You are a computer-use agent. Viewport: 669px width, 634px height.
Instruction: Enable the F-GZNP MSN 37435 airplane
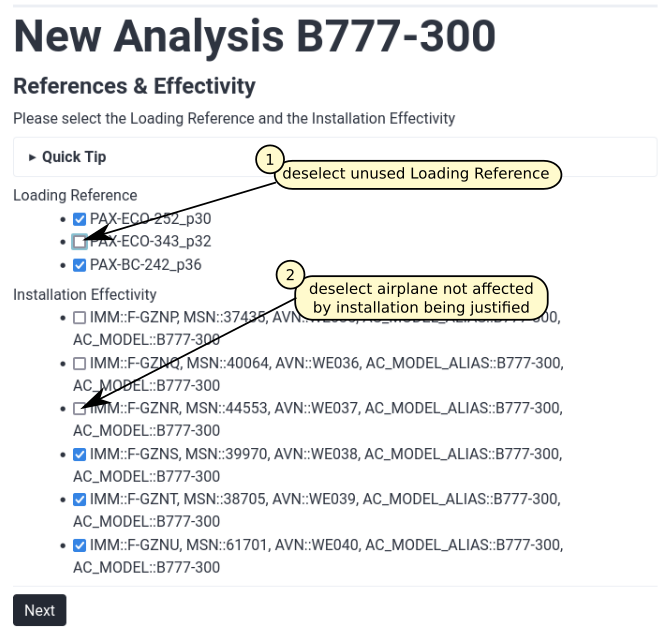click(x=80, y=318)
